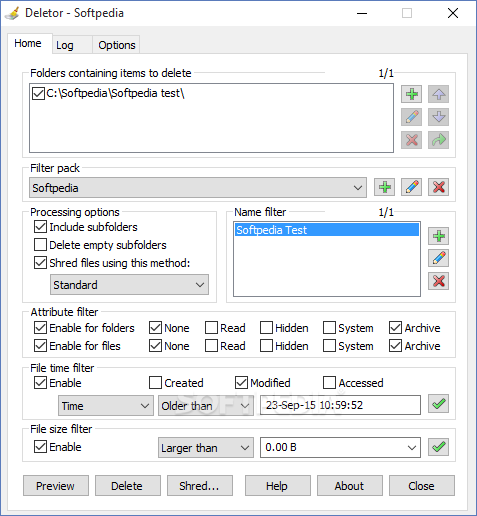Check System attribute in the files row

[329, 346]
